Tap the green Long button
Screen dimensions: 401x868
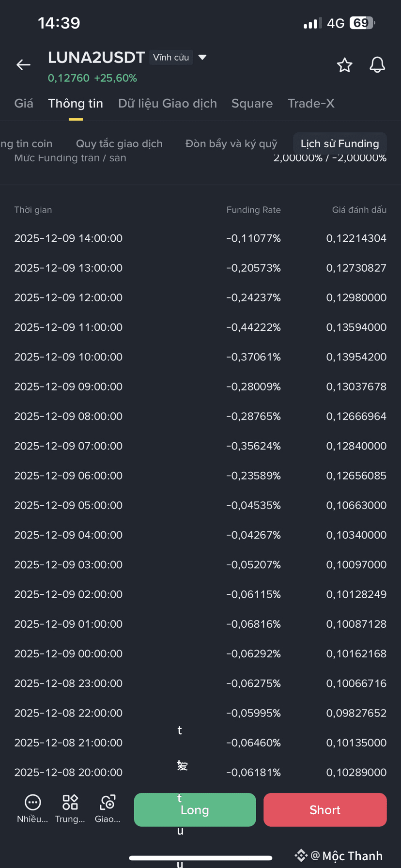point(195,809)
